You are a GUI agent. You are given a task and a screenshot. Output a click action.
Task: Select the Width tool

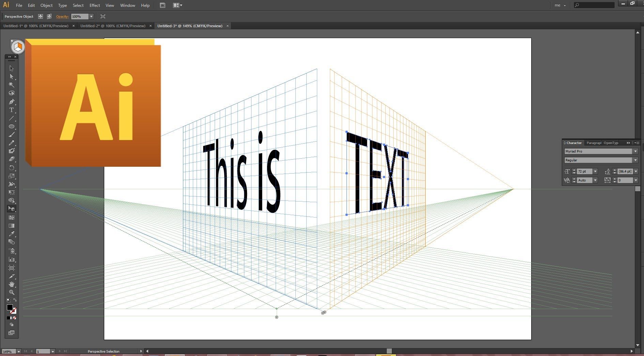[12, 184]
